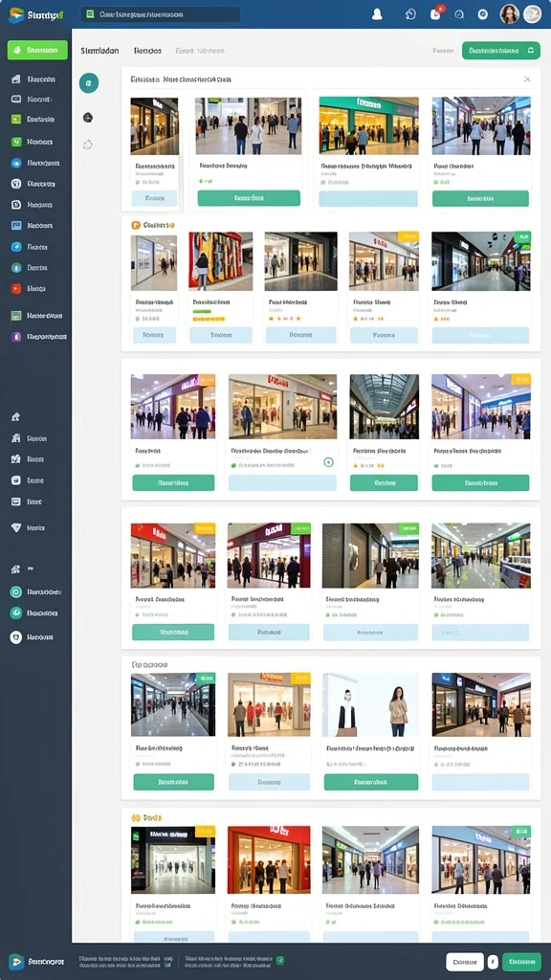Screen dimensions: 551x980
Task: Click the teal circular button beside the sidebar
Action: point(89,82)
